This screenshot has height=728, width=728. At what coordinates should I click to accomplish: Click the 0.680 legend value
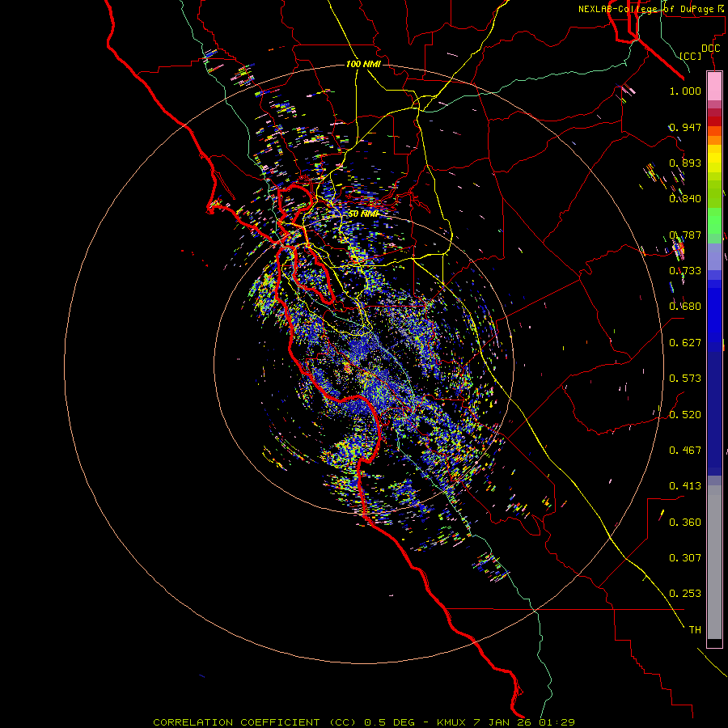tap(685, 306)
